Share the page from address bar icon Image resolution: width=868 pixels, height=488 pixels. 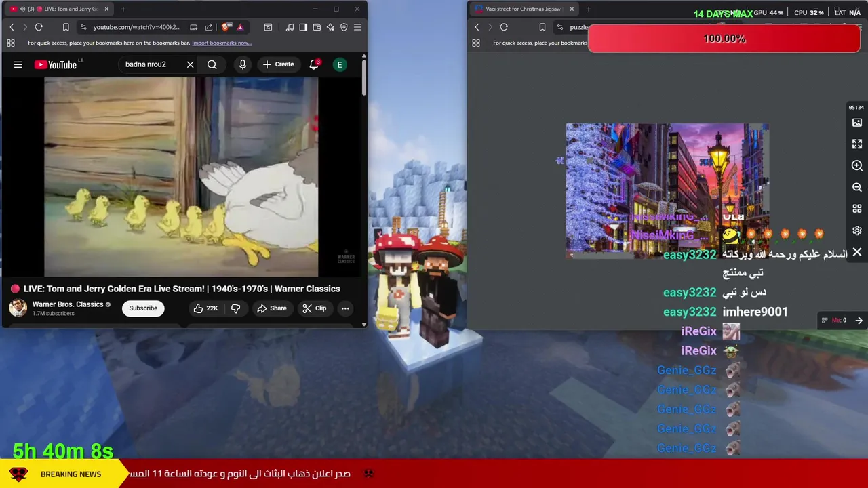tap(209, 27)
